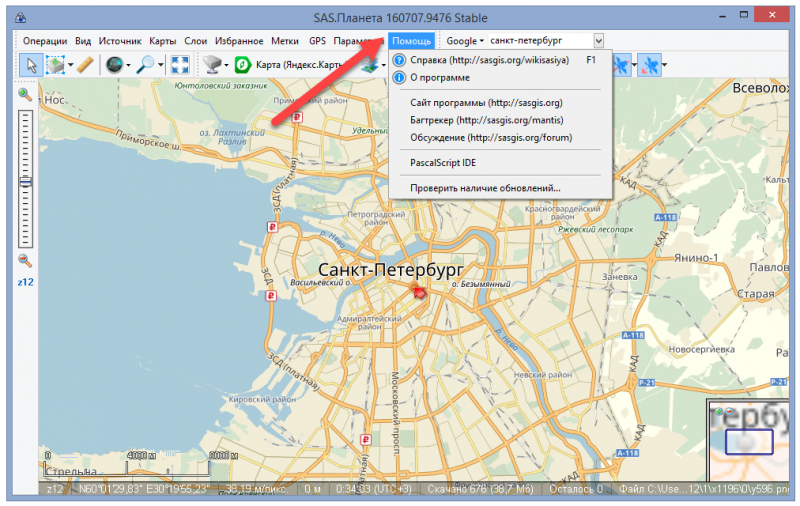Expand dropdown arrow after last marks icon

point(664,65)
